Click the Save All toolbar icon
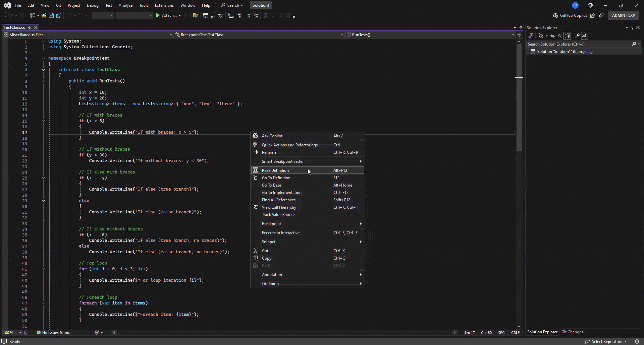This screenshot has width=644, height=345. 59,15
